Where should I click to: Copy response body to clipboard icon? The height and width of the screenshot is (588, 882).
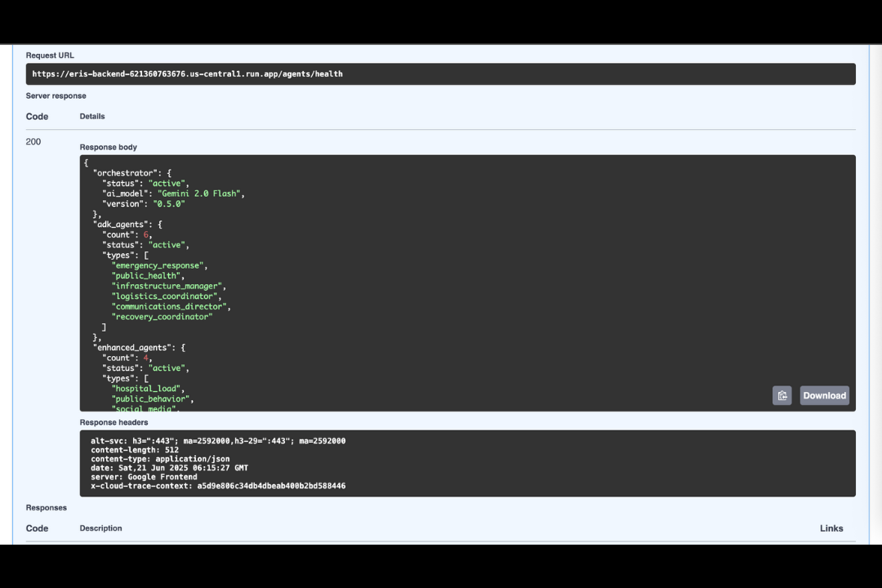tap(782, 395)
